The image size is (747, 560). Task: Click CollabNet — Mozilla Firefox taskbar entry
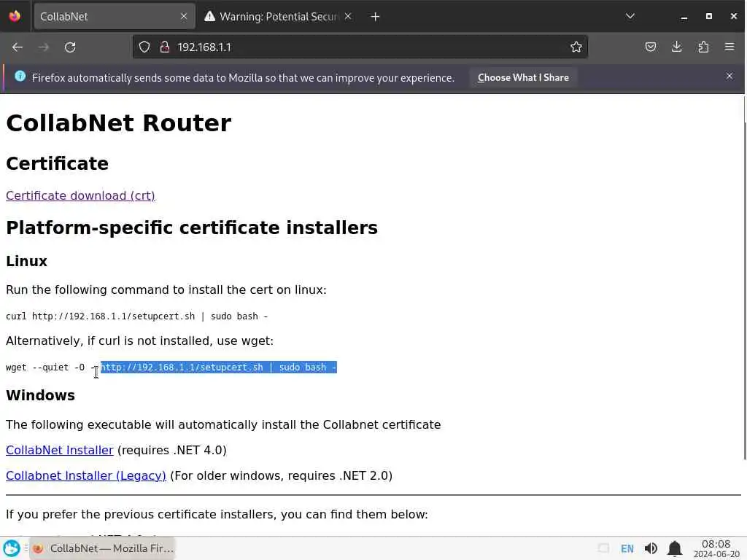click(102, 548)
